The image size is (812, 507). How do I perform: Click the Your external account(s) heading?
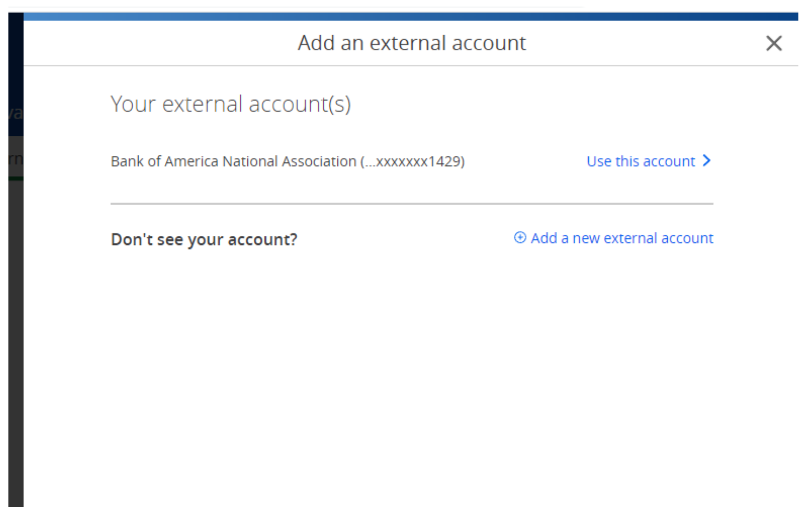231,104
